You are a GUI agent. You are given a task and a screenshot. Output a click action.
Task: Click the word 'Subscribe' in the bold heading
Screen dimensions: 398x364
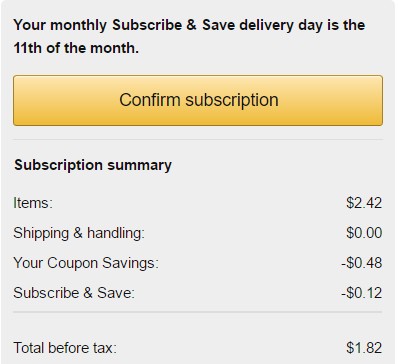(147, 25)
